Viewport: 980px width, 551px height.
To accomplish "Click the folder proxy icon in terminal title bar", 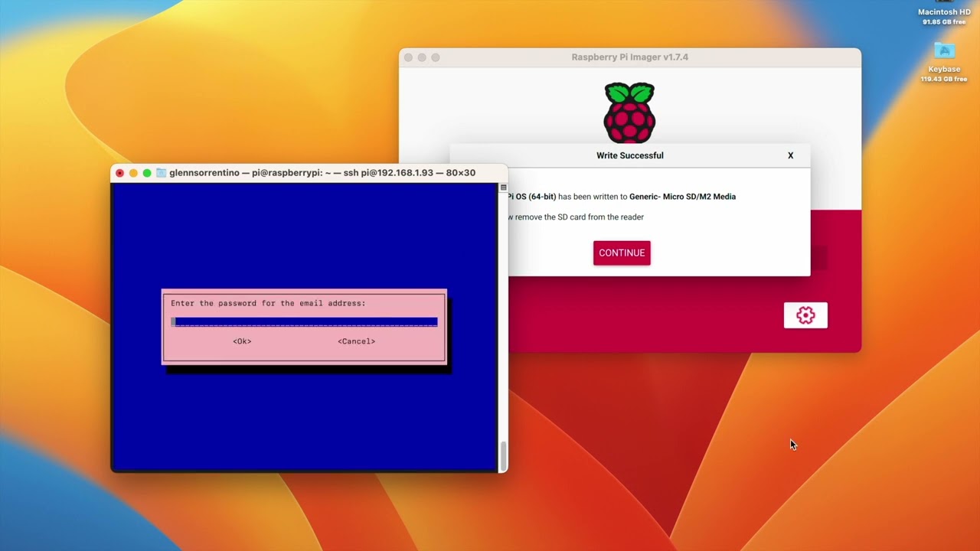I will click(x=161, y=173).
